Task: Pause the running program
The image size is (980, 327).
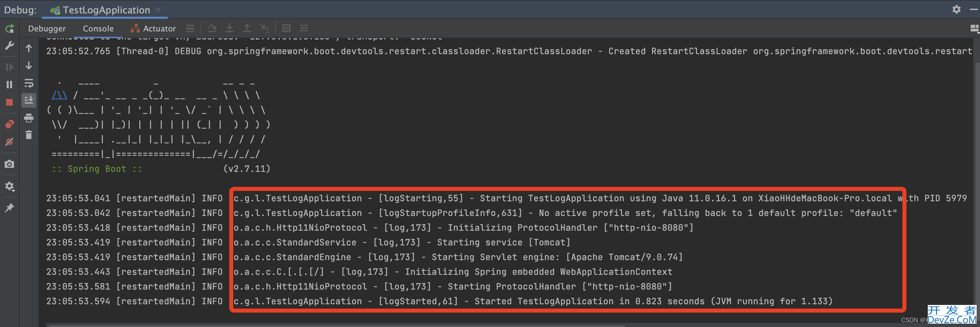Action: 9,84
